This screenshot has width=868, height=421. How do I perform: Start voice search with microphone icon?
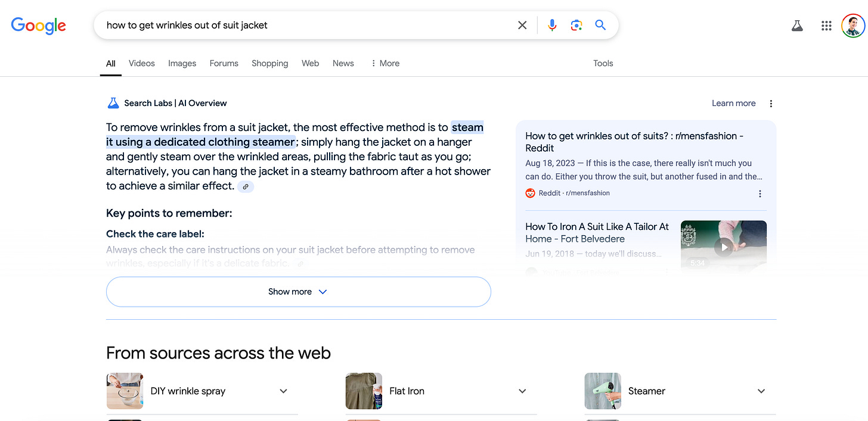[x=552, y=25]
